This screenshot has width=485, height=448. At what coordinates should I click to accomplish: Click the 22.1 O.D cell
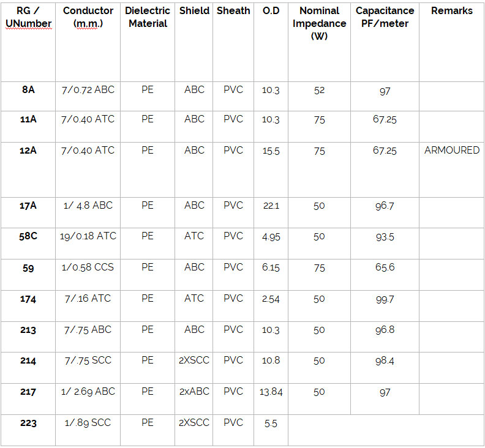[x=271, y=206]
